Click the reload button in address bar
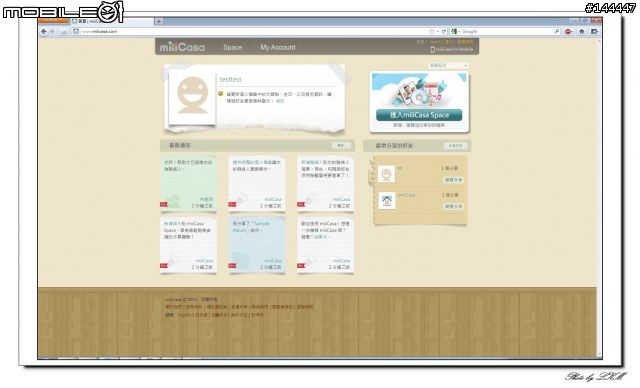Image resolution: width=640 pixels, height=388 pixels. pyautogui.click(x=444, y=31)
